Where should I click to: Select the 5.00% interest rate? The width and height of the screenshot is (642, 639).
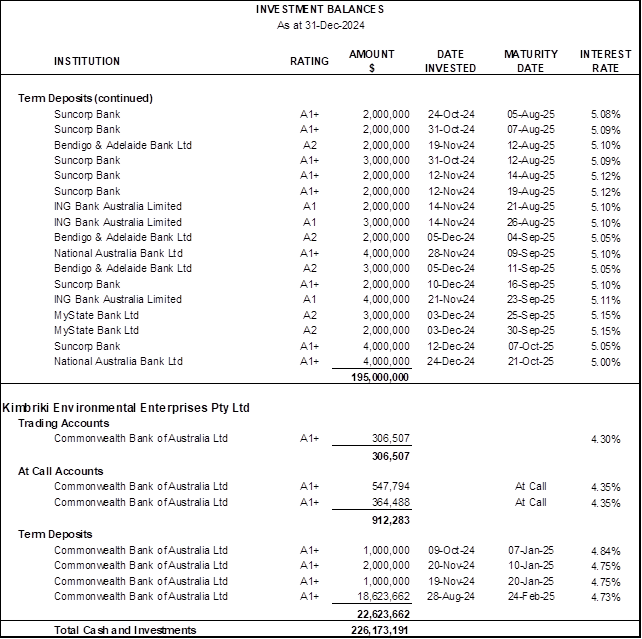click(606, 361)
